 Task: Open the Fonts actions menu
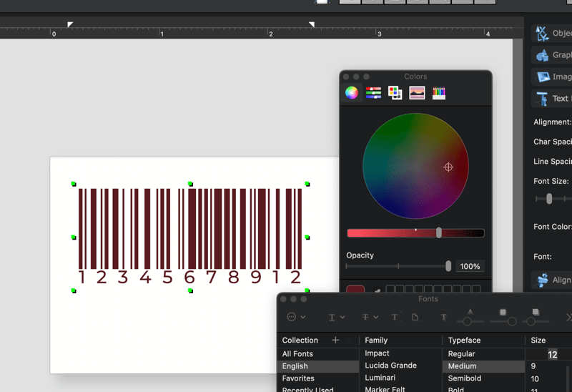click(296, 317)
